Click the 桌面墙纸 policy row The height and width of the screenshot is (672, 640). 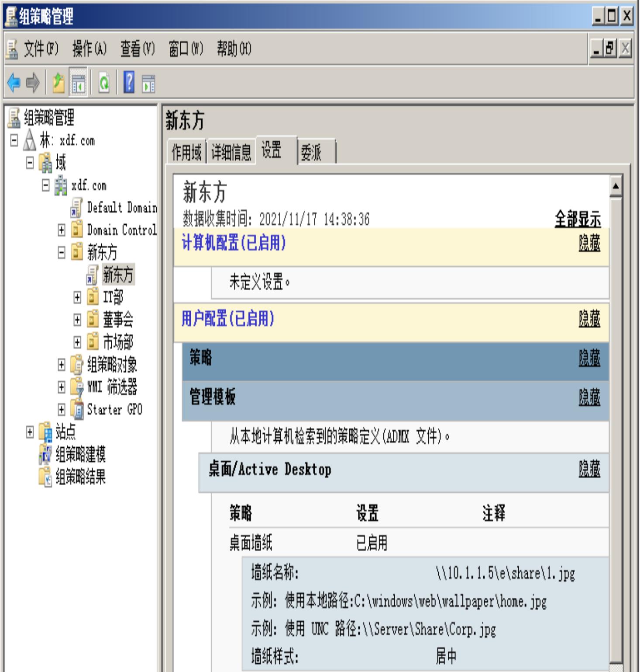coord(419,543)
